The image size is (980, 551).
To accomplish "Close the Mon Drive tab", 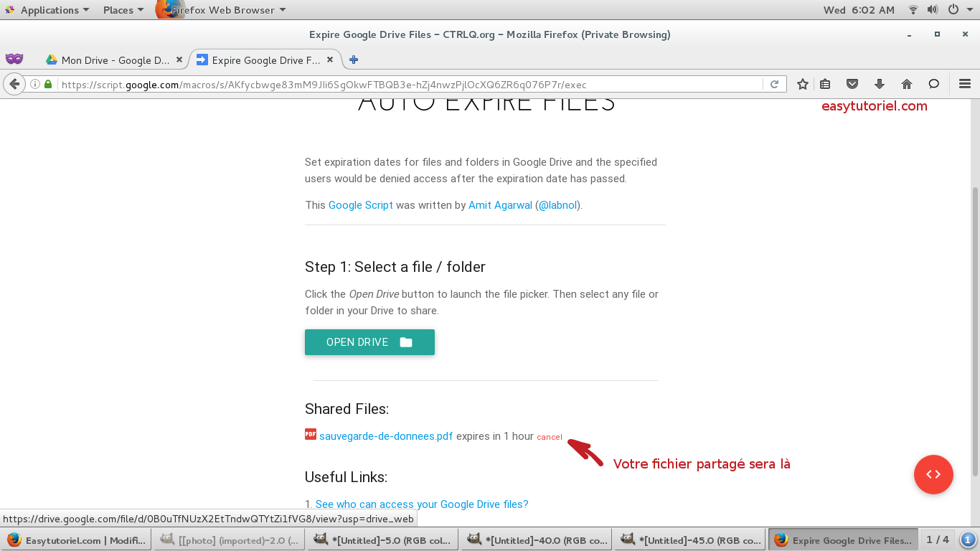I will 179,60.
